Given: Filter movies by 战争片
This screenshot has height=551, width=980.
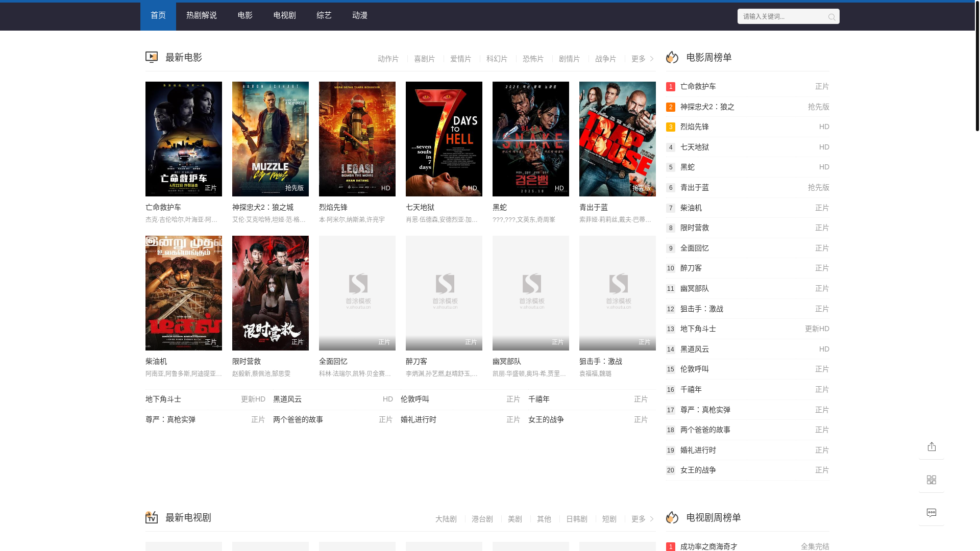Looking at the screenshot, I should [606, 59].
